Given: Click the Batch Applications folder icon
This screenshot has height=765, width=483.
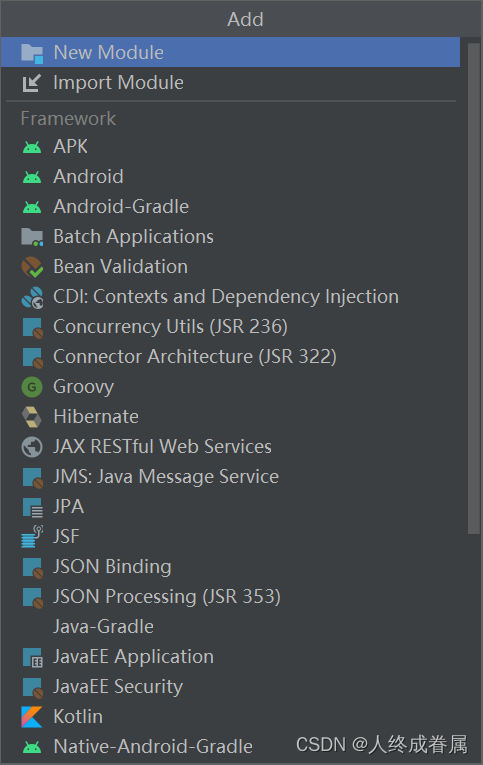Looking at the screenshot, I should click(32, 237).
